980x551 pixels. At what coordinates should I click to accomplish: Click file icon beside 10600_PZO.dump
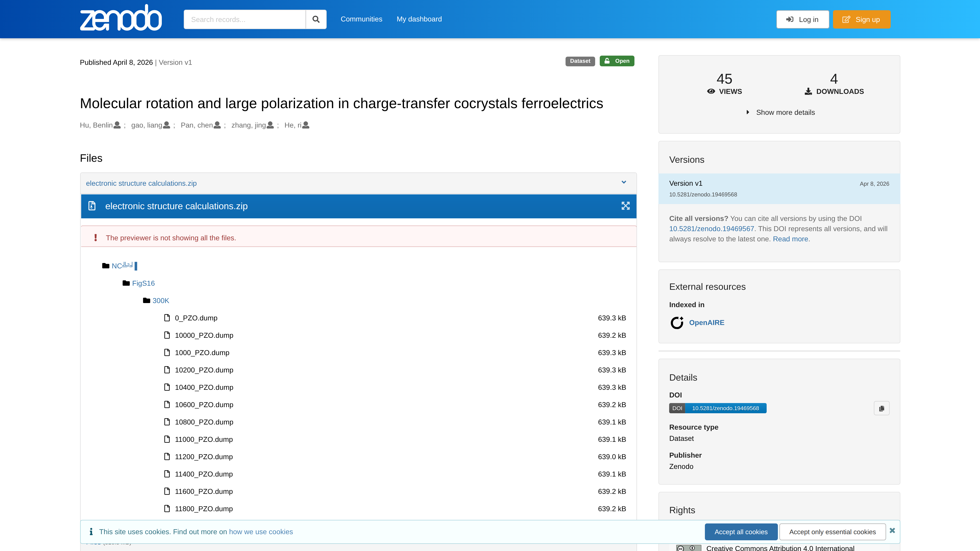(167, 404)
